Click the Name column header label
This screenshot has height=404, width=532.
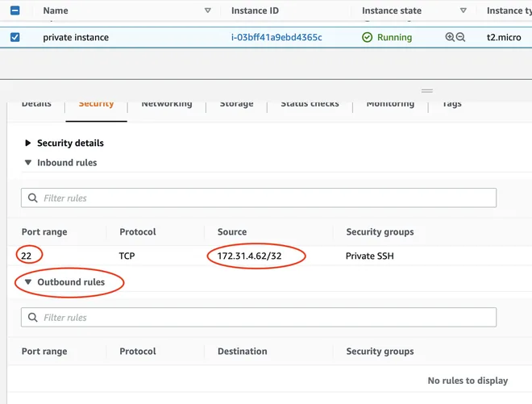point(56,10)
